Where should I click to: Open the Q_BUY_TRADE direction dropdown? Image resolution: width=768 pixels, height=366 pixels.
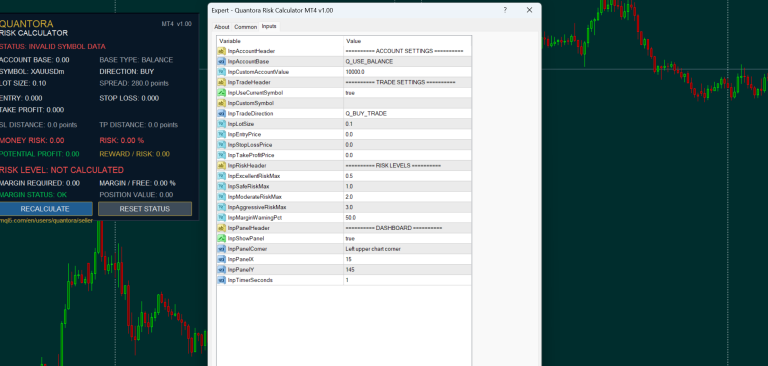408,113
